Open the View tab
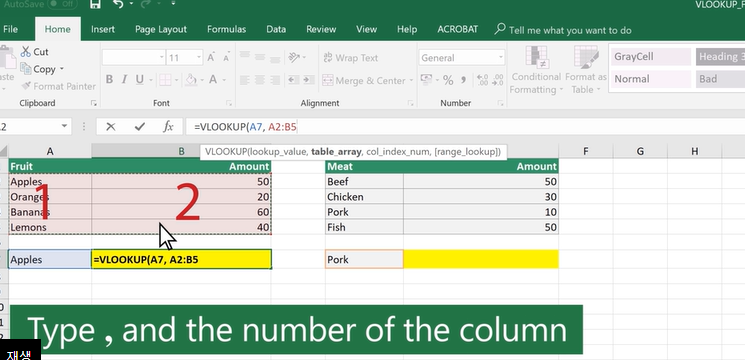Viewport: 745px width, 360px height. coord(366,29)
